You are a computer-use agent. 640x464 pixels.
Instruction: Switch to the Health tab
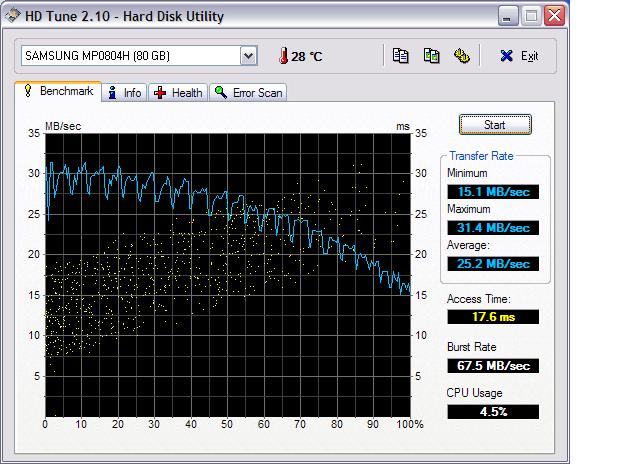(178, 93)
